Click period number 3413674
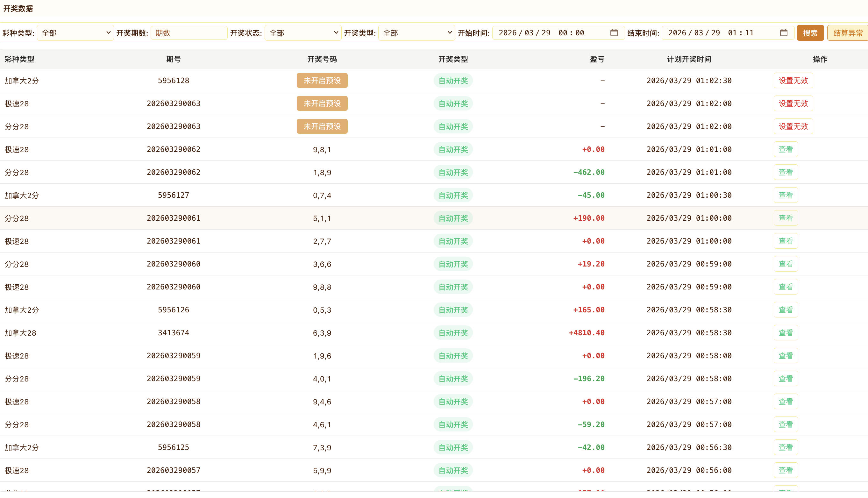868x498 pixels. (174, 332)
